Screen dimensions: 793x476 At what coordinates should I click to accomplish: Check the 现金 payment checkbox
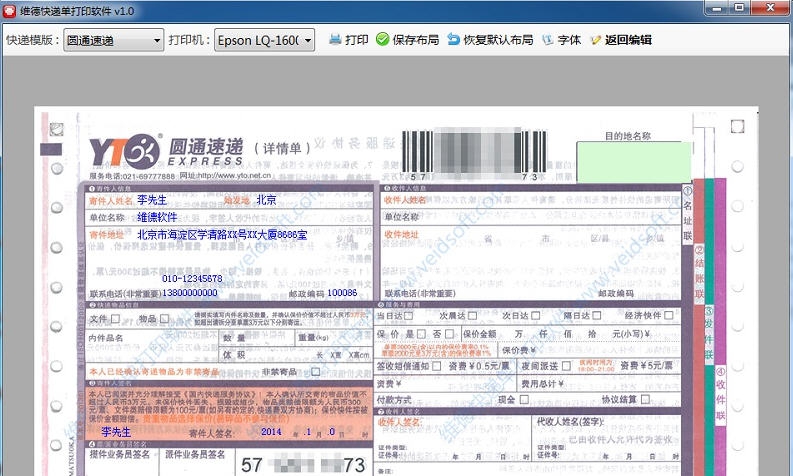pos(524,399)
